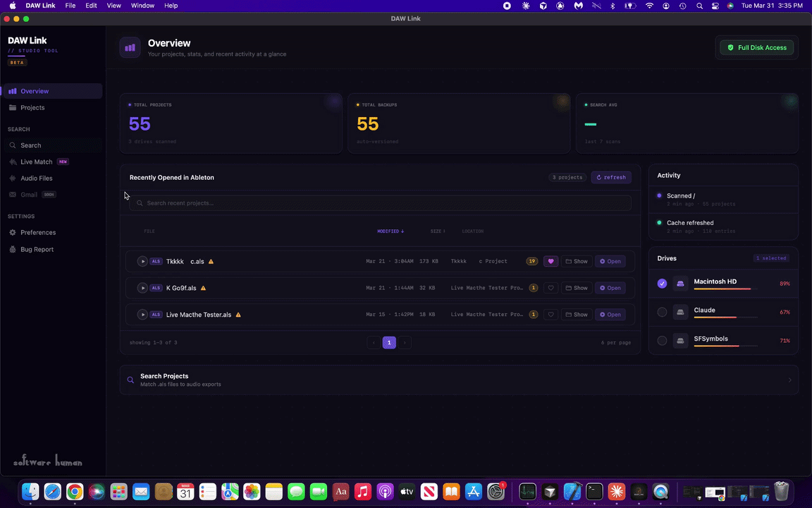Sort by the Modified column
The image size is (812, 508).
[x=390, y=231]
